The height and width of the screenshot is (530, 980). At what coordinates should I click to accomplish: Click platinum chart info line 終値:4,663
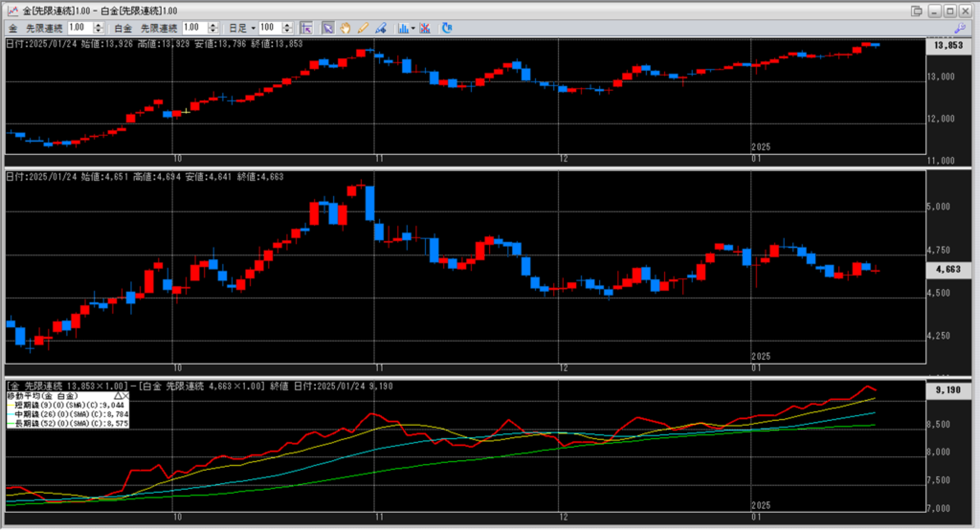pyautogui.click(x=260, y=177)
